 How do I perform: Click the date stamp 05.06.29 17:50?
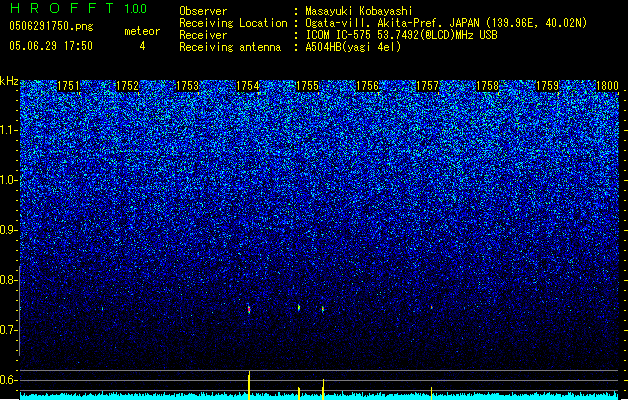coord(51,46)
